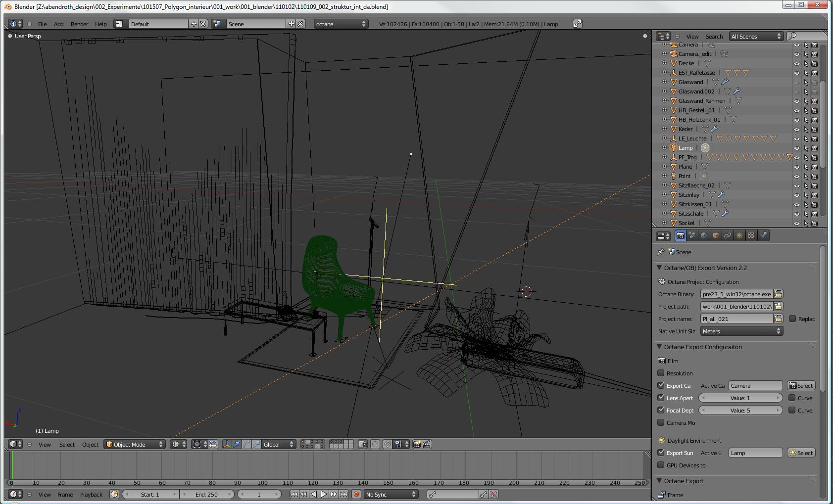The width and height of the screenshot is (833, 504).
Task: Open the outliner Search menu
Action: tap(714, 36)
